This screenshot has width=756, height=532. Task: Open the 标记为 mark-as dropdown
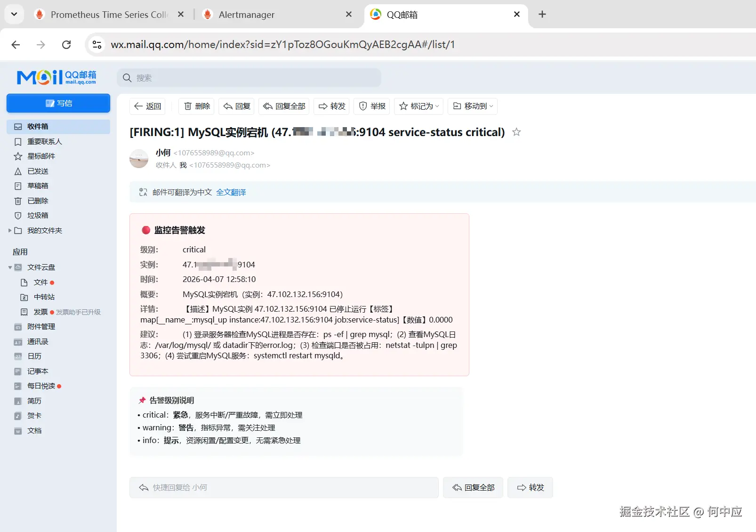(418, 106)
